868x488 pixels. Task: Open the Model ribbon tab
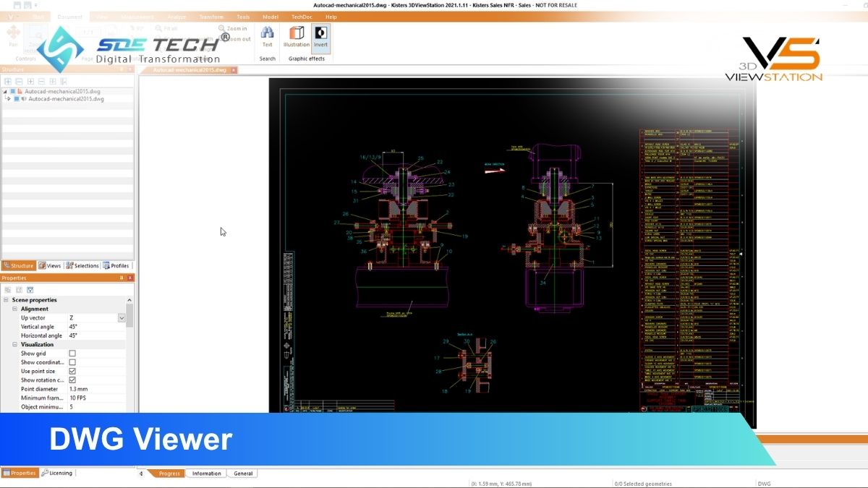271,17
